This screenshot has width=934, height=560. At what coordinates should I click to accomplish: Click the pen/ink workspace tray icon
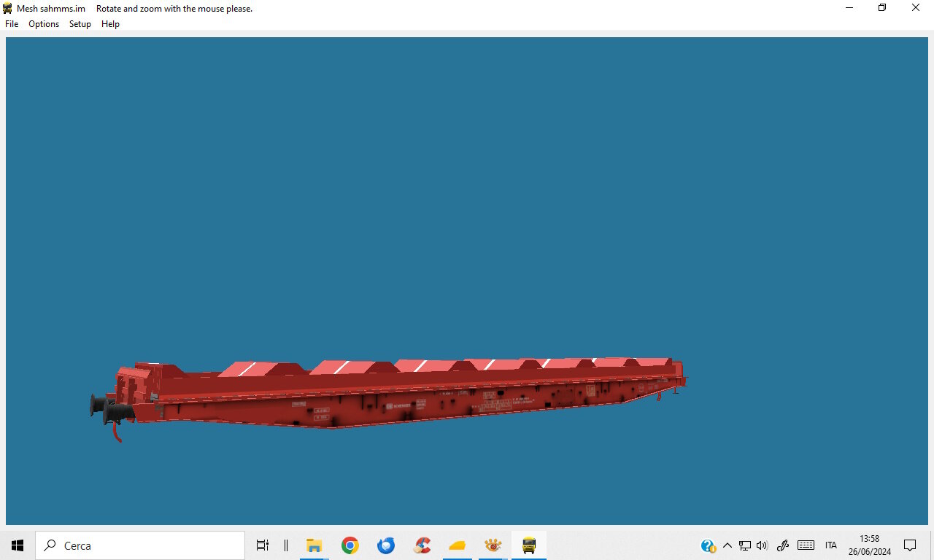783,545
